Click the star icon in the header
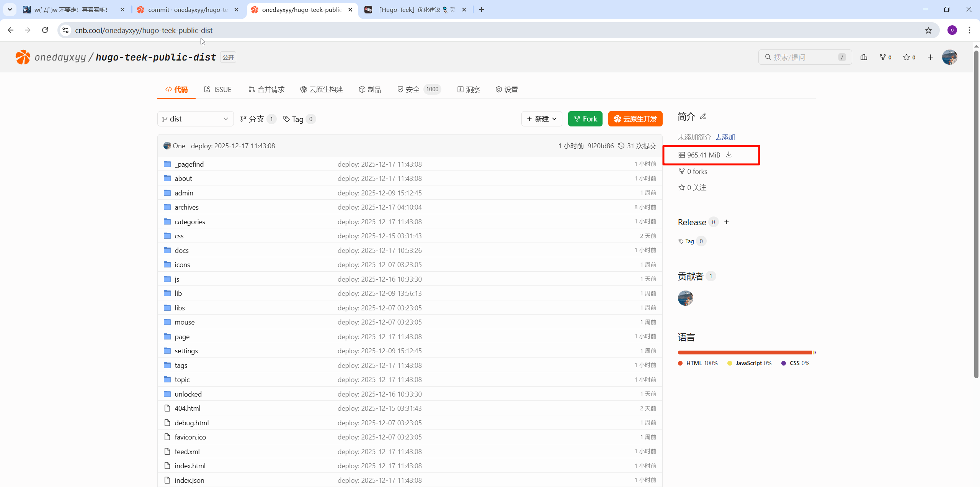Image resolution: width=980 pixels, height=487 pixels. [x=906, y=57]
